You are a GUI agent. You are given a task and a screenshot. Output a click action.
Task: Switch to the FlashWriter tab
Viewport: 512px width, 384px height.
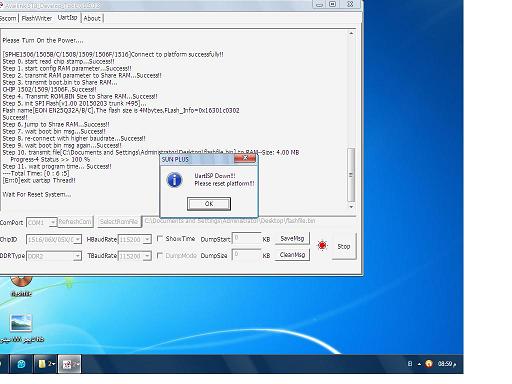37,18
